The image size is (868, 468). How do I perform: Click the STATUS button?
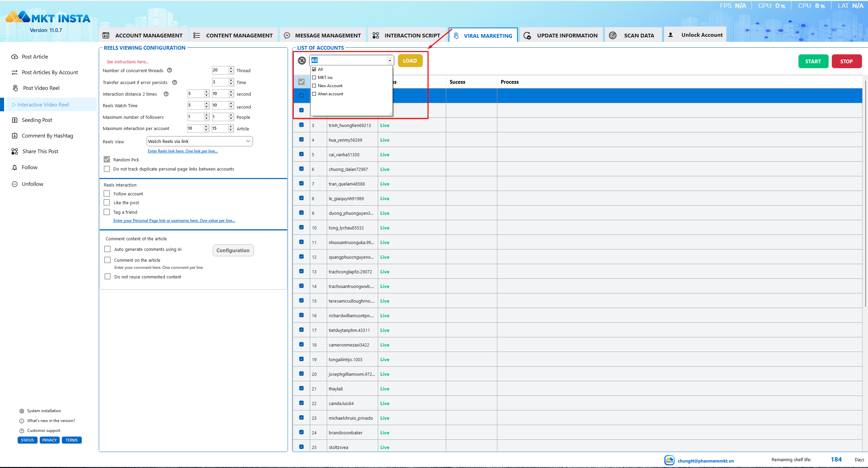[x=27, y=440]
